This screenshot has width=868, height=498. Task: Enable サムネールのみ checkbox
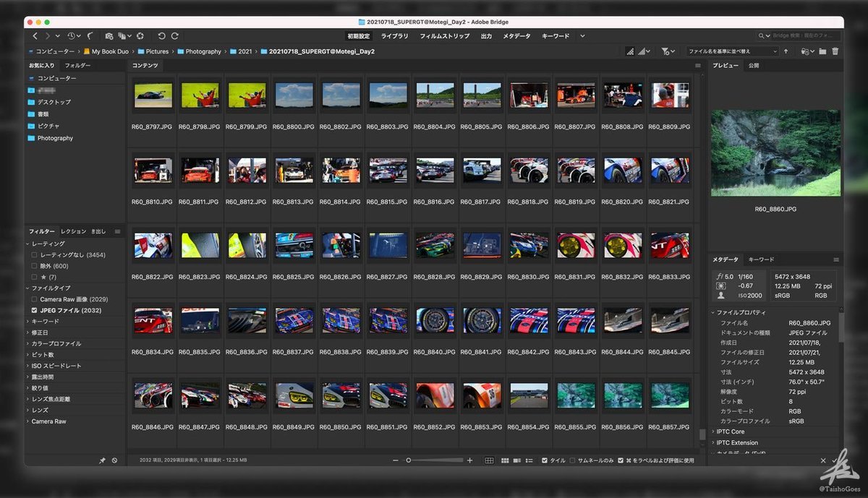click(573, 460)
